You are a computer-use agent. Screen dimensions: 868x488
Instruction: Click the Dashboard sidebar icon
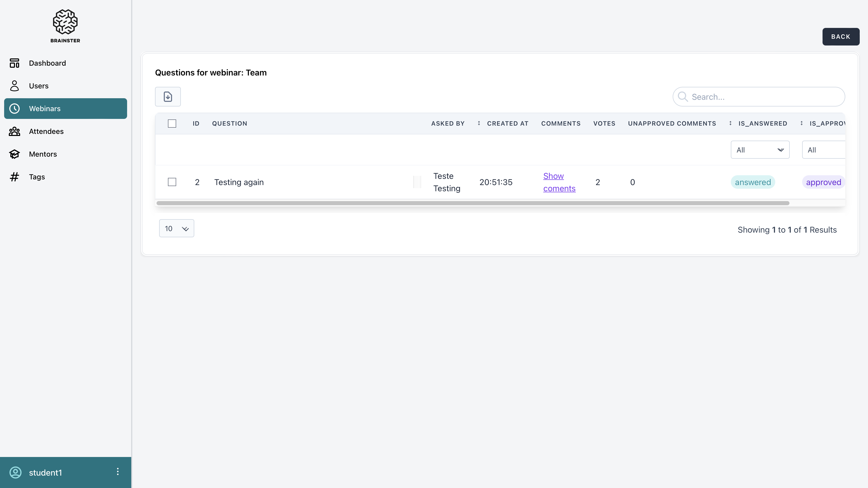(14, 63)
